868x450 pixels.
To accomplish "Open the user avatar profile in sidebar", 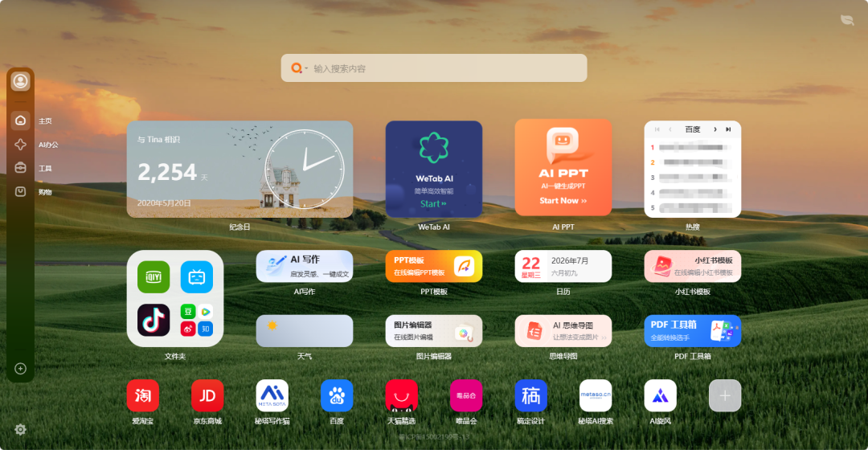I will coord(20,81).
